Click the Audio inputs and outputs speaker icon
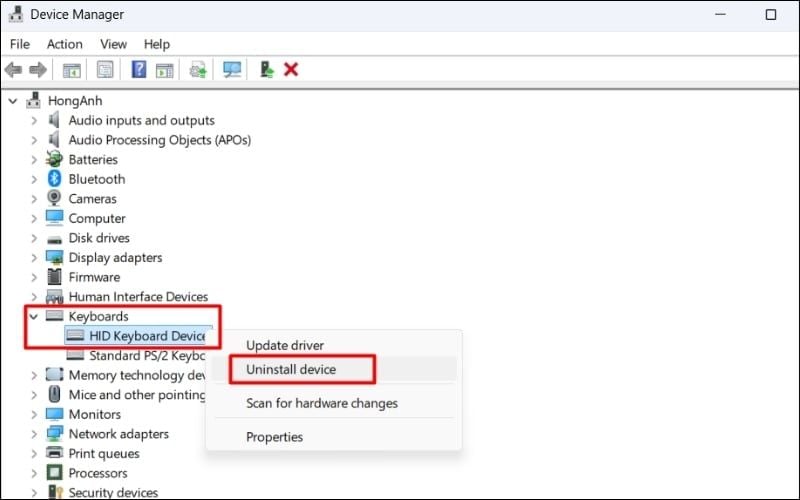 (x=54, y=120)
